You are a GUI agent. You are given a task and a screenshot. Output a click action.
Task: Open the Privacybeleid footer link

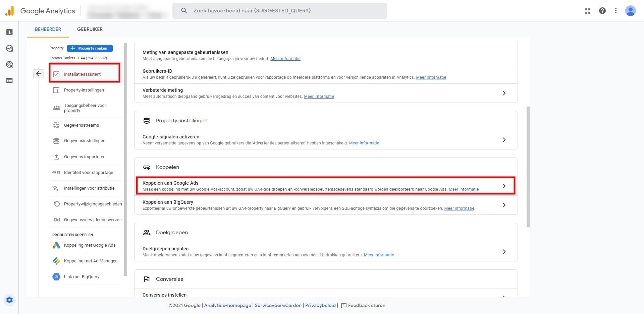click(320, 305)
